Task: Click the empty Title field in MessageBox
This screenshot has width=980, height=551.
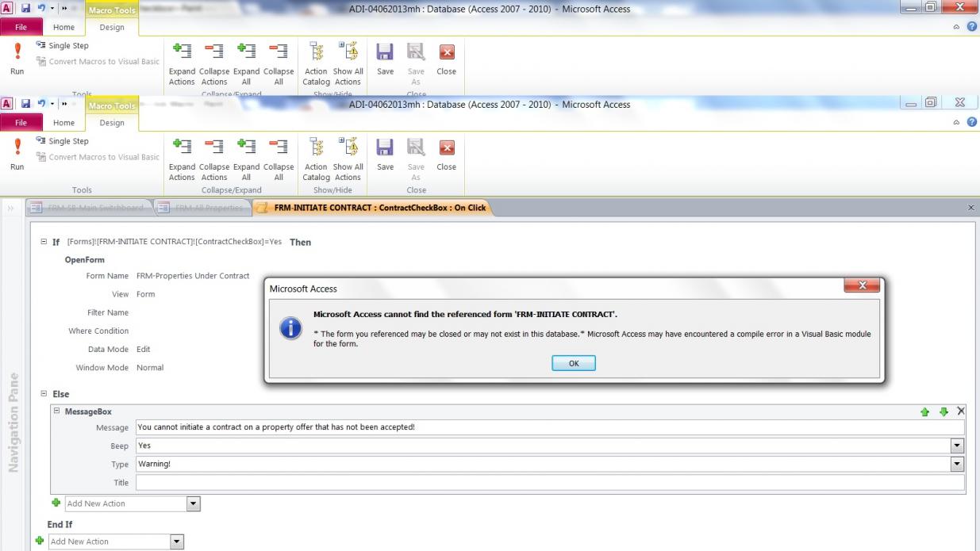Action: point(550,482)
